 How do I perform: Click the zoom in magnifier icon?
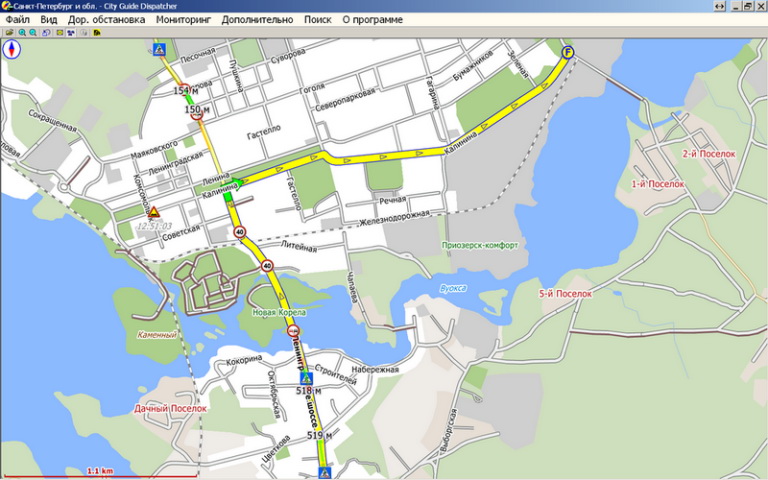(x=22, y=32)
